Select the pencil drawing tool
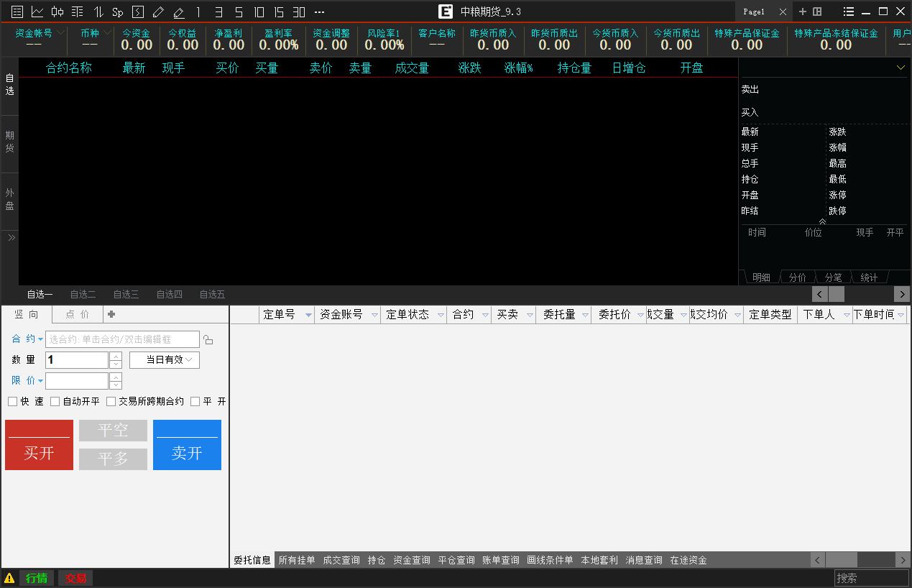912x588 pixels. click(158, 12)
